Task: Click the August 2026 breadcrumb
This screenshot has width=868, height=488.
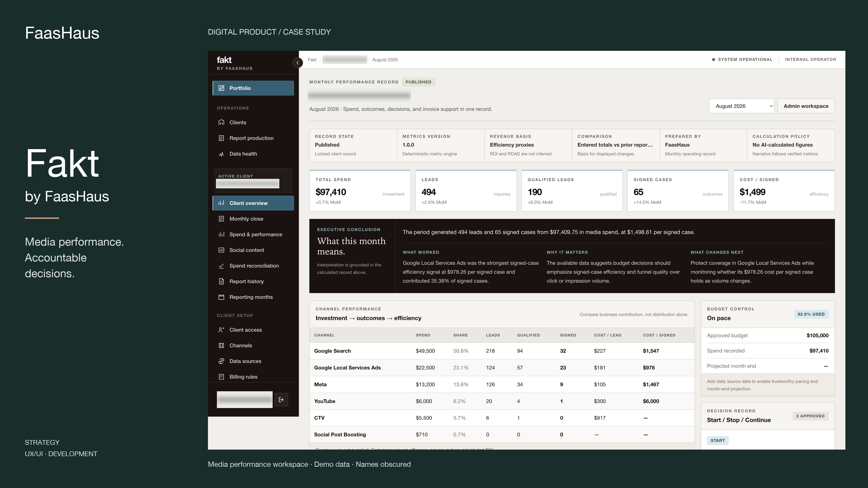Action: click(385, 60)
